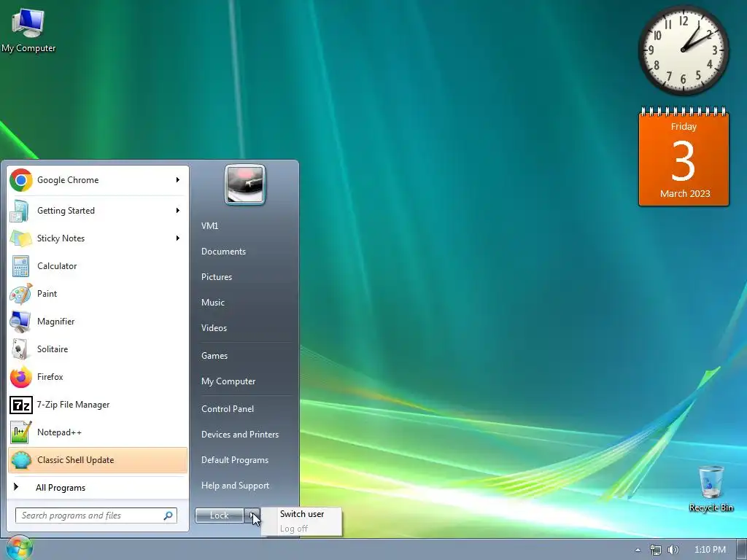This screenshot has height=560, width=747.
Task: Open Documents from Start menu
Action: (x=223, y=252)
